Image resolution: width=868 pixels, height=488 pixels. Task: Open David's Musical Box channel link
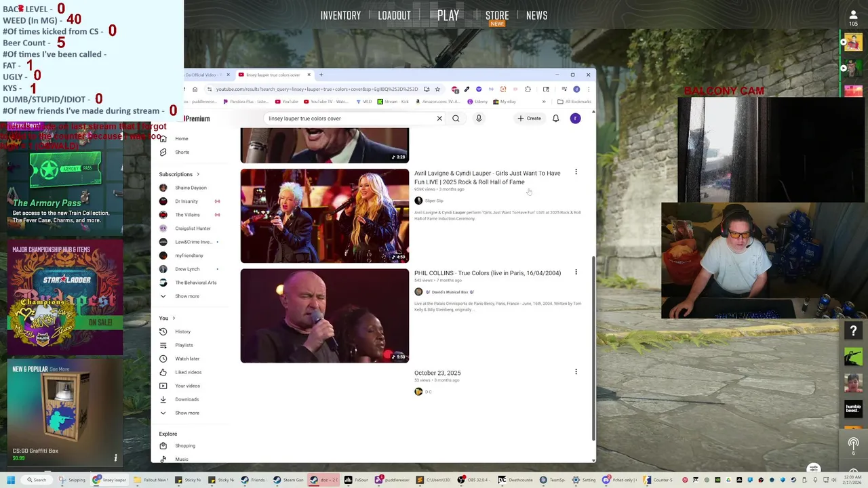450,292
